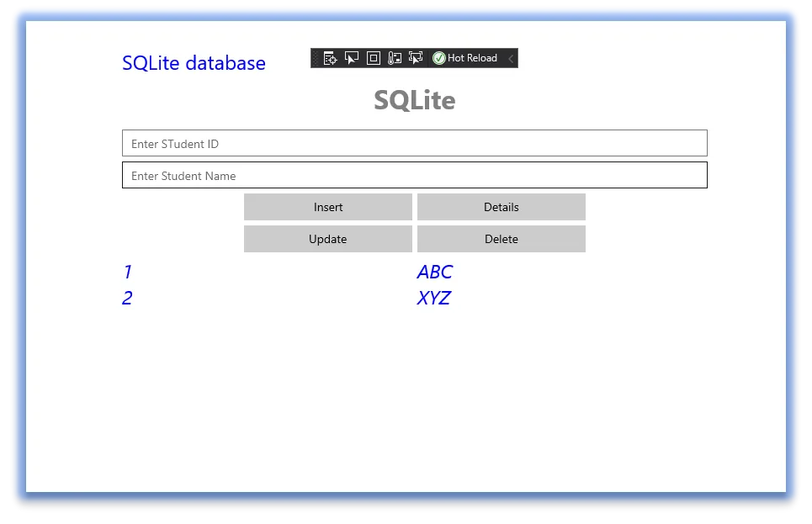The image size is (812, 524).
Task: Click the Hot Reload status indicator
Action: click(x=465, y=58)
